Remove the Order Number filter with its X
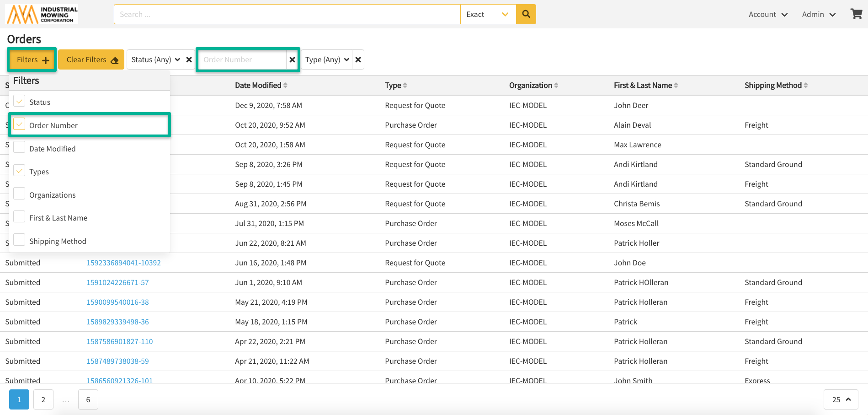The width and height of the screenshot is (868, 415). click(293, 59)
